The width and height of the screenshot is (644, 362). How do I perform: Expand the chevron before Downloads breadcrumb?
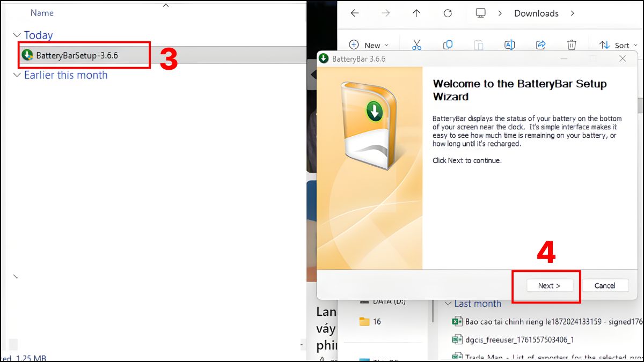point(500,13)
